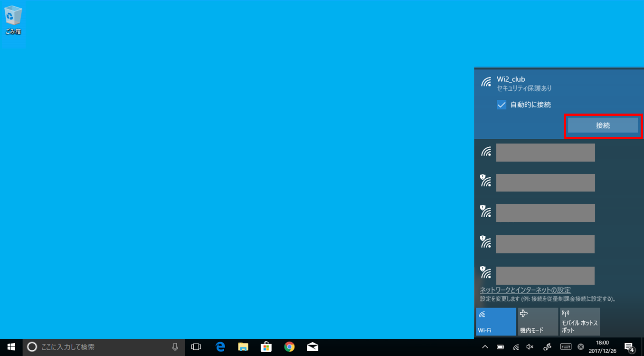Toggle the Wi-Fi quick action tile

(496, 322)
